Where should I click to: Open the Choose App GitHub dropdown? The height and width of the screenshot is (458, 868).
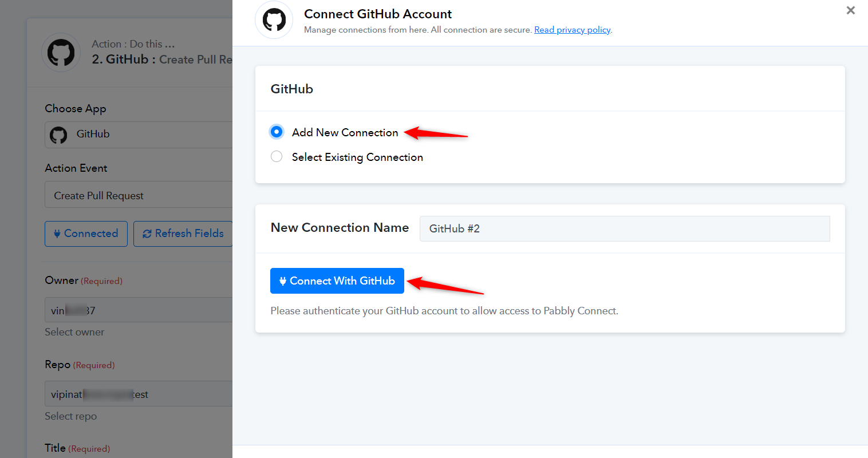(139, 135)
